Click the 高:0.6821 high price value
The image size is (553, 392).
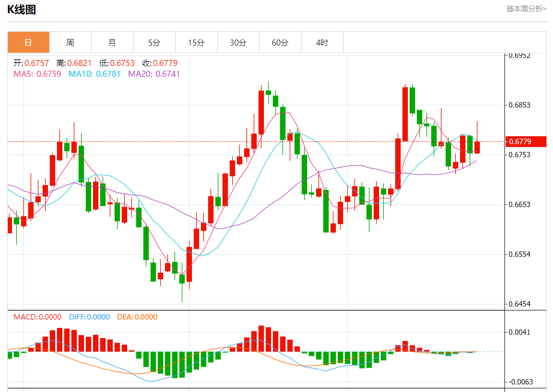click(x=74, y=63)
